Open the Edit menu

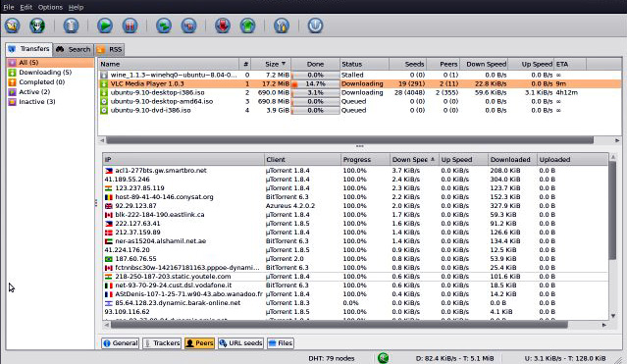[26, 7]
